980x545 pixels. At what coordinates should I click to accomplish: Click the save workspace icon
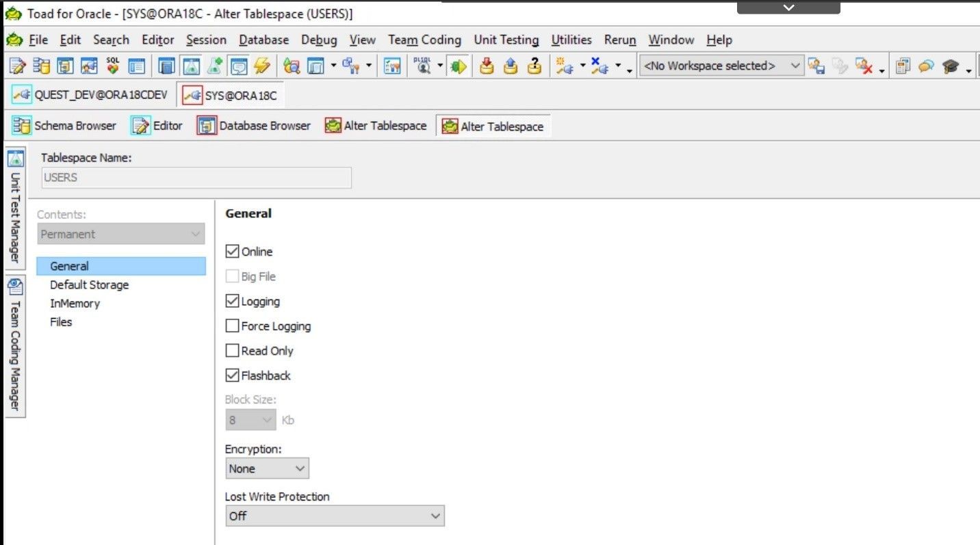(815, 66)
